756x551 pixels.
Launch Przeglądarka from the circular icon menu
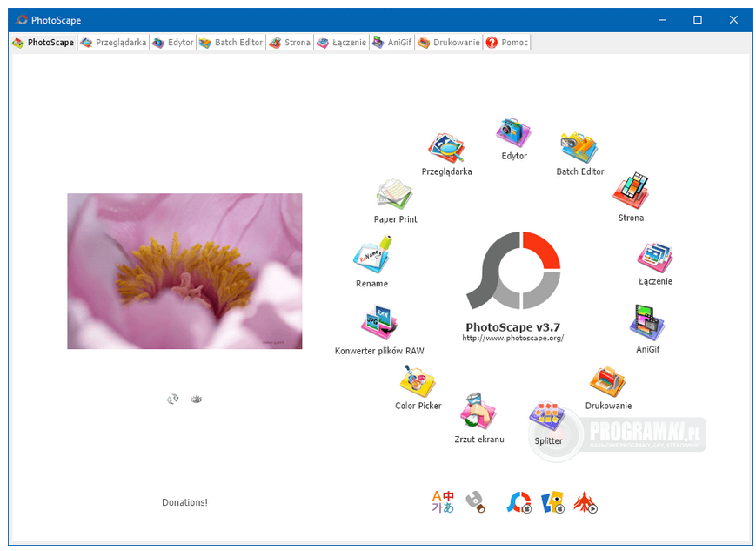coord(446,148)
